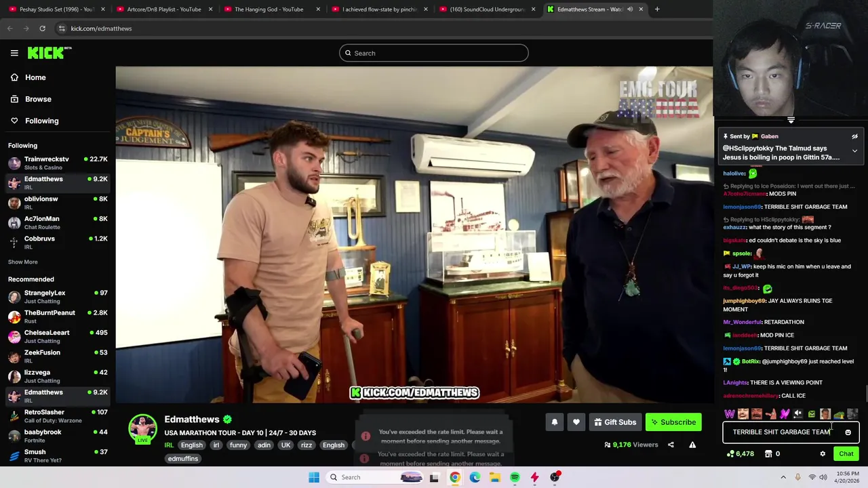This screenshot has width=868, height=488.
Task: Switch to 'I achieved flow-state' tab
Action: click(x=378, y=9)
